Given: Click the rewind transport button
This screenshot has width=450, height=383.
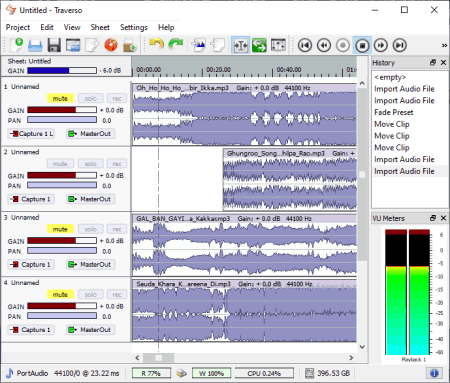Looking at the screenshot, I should pyautogui.click(x=324, y=45).
